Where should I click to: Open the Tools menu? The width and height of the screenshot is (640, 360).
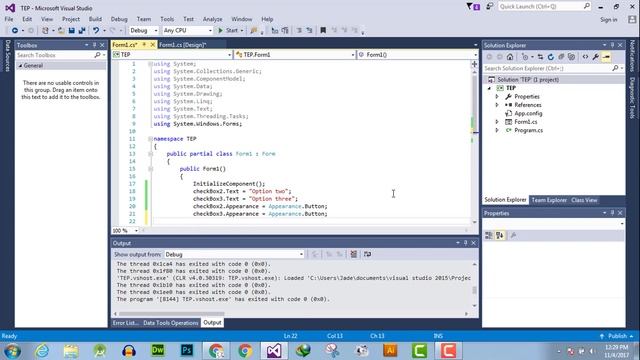pos(167,19)
